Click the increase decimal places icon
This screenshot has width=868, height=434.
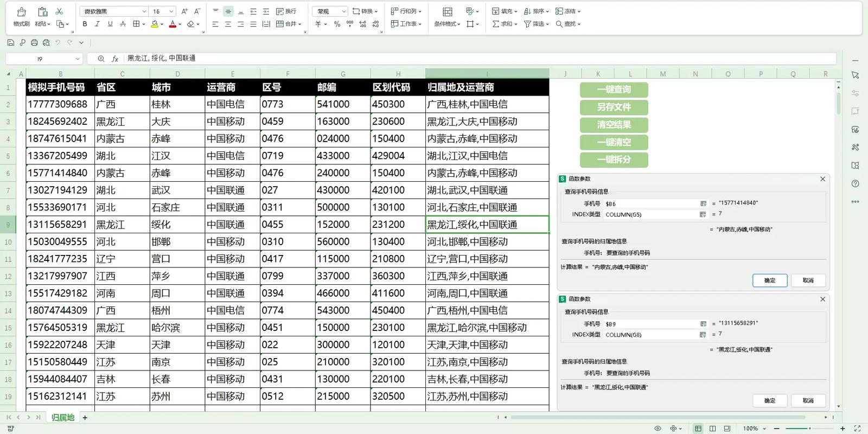[x=362, y=24]
